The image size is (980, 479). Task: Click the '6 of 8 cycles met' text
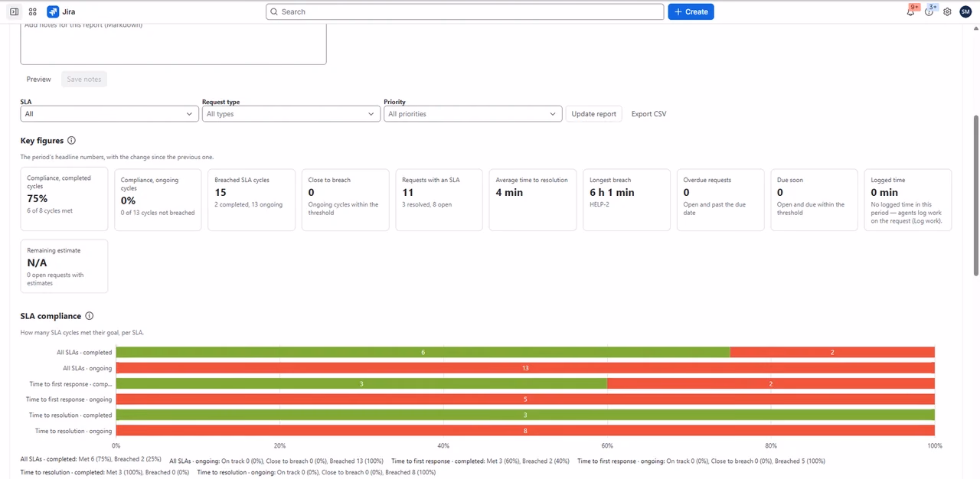click(x=50, y=210)
